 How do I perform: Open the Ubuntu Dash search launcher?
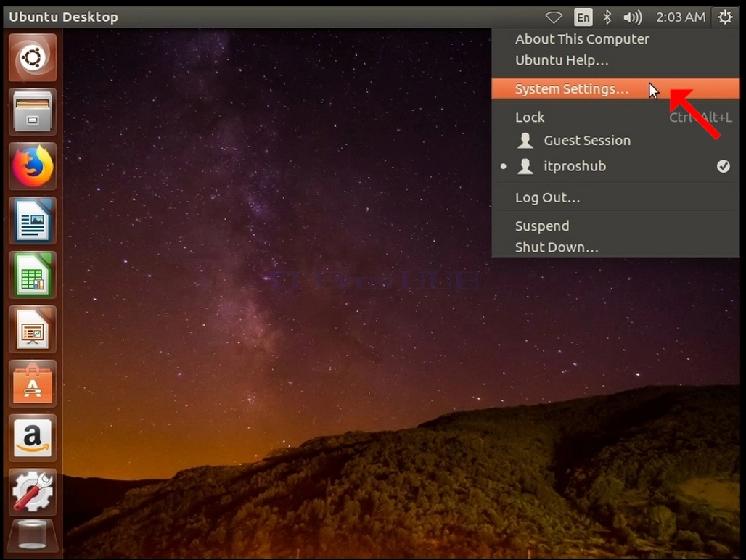(33, 57)
